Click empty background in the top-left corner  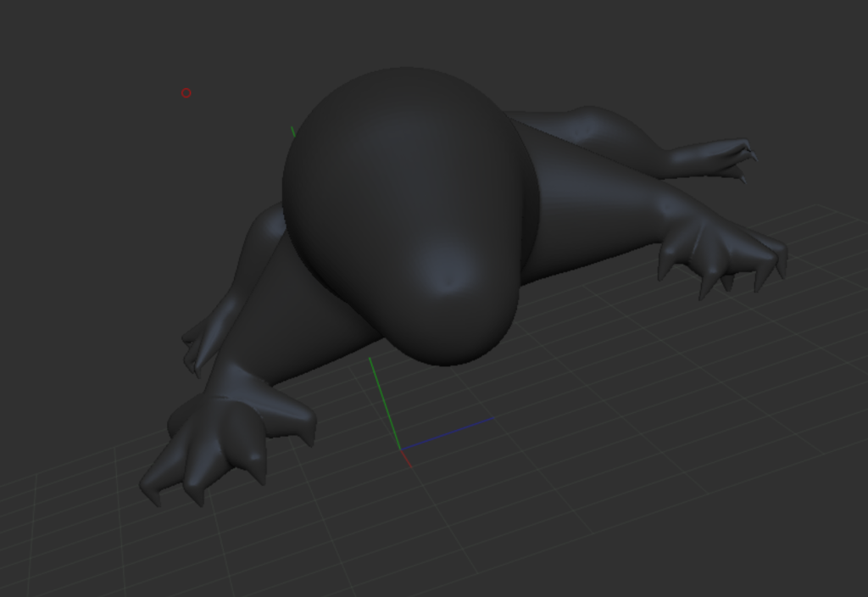(x=51, y=42)
